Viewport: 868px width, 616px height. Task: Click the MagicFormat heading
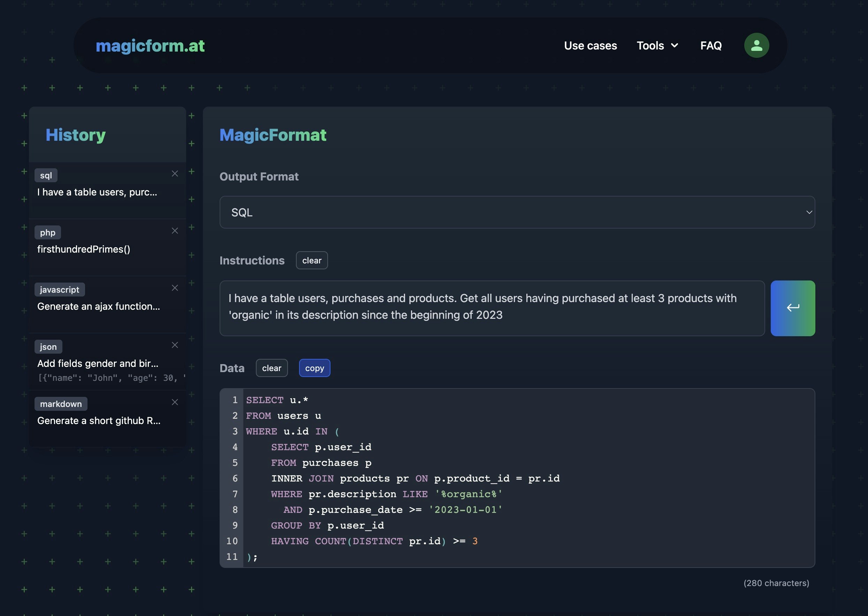(x=273, y=135)
